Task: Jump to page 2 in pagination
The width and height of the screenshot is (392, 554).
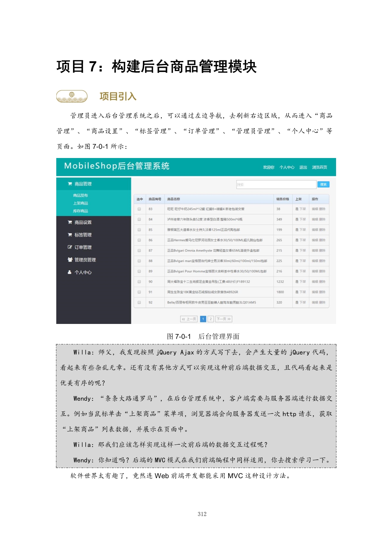Action: click(211, 319)
